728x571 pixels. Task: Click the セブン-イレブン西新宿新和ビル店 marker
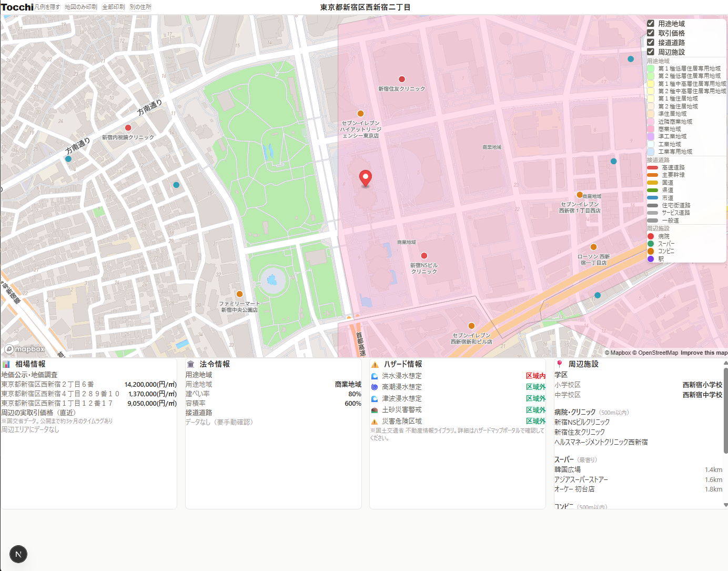tap(471, 326)
